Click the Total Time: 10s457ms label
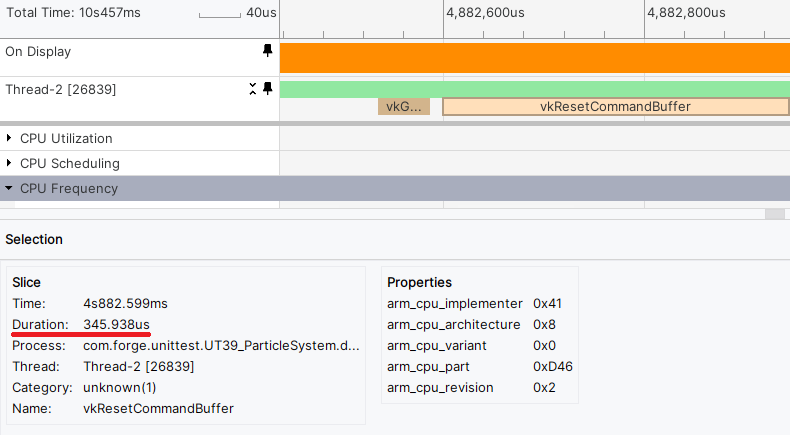Viewport: 790px width, 435px height. pyautogui.click(x=73, y=13)
